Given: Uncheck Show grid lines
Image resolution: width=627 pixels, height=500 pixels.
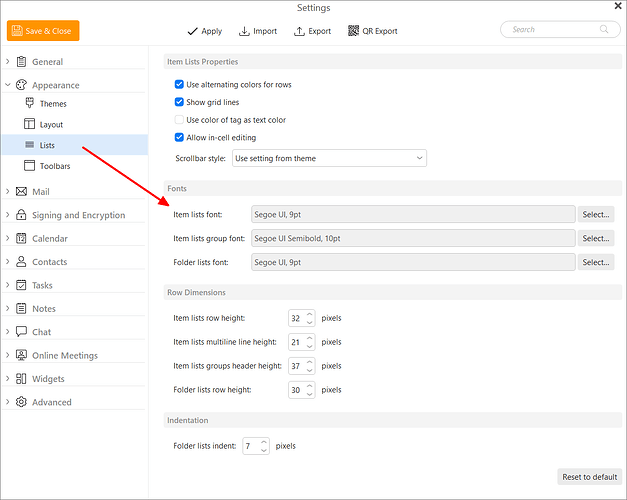Looking at the screenshot, I should coord(179,102).
